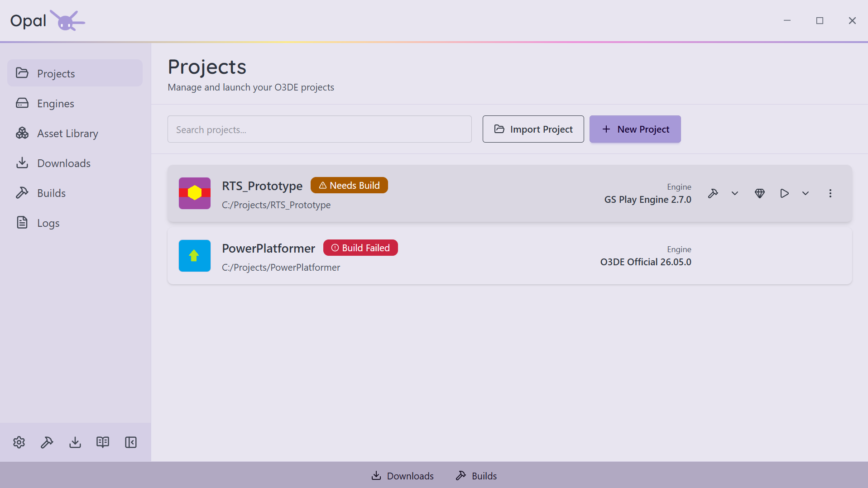The height and width of the screenshot is (488, 868).
Task: Maximize the Opal window
Action: (x=820, y=21)
